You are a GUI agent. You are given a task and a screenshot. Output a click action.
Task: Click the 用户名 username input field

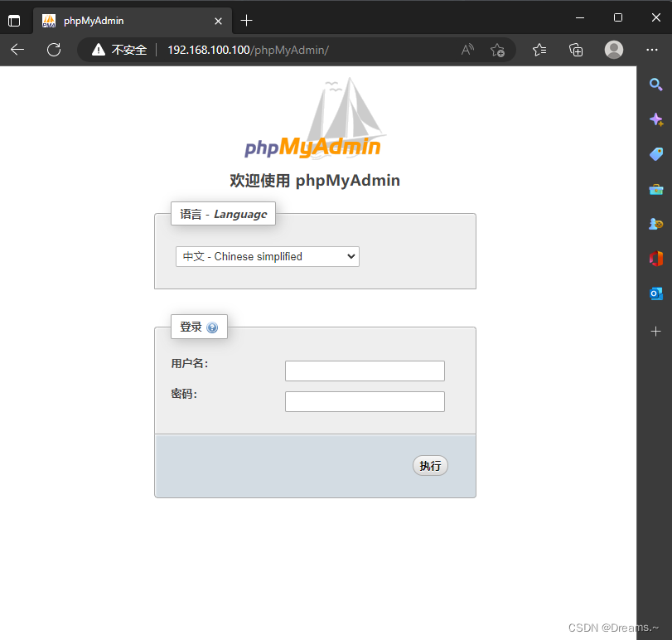(x=365, y=371)
